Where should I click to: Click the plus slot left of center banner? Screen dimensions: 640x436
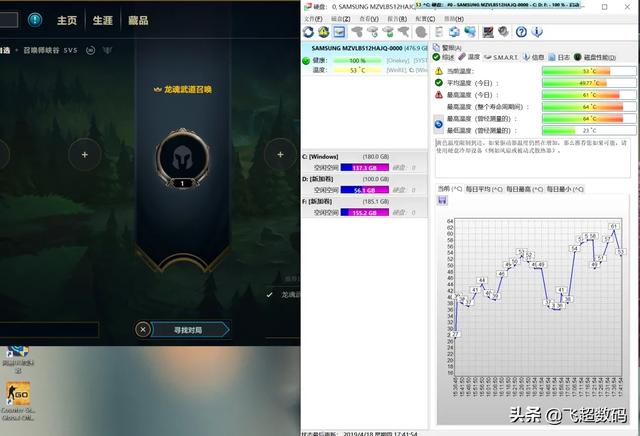[x=84, y=155]
